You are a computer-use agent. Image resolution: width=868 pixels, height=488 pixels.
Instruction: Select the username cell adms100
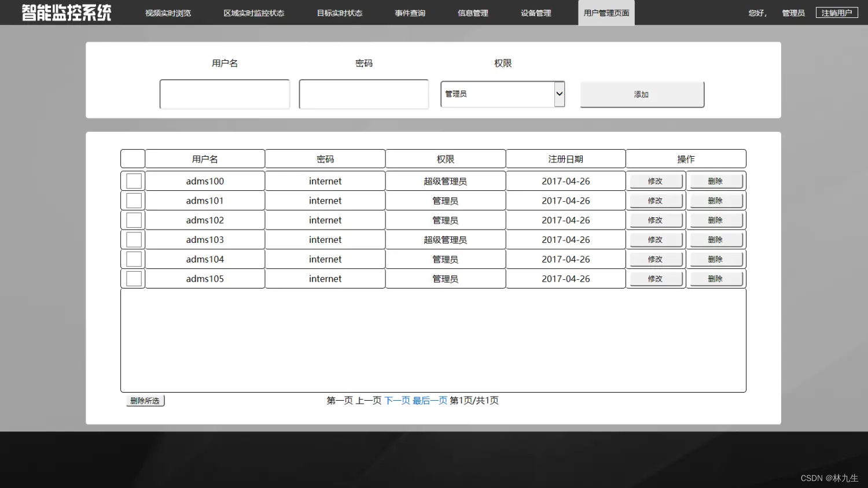[x=205, y=181]
